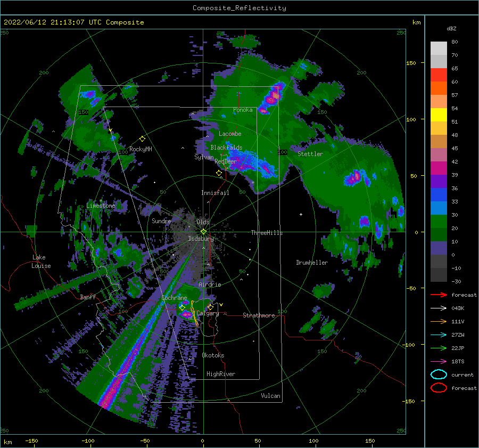
Task: Click the Olds label
Action: 203,222
